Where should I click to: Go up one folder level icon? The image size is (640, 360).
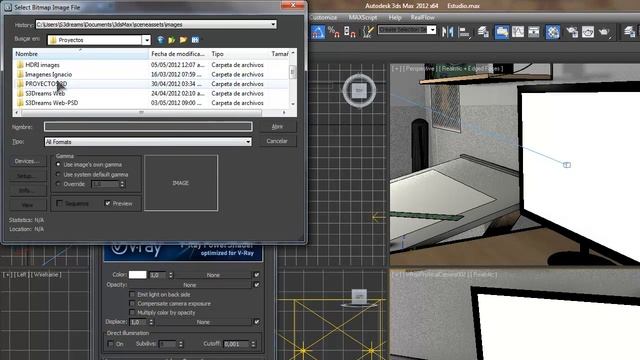click(x=172, y=40)
